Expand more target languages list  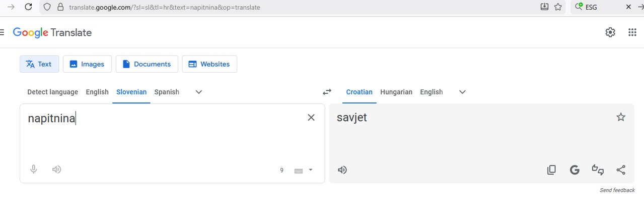(463, 92)
